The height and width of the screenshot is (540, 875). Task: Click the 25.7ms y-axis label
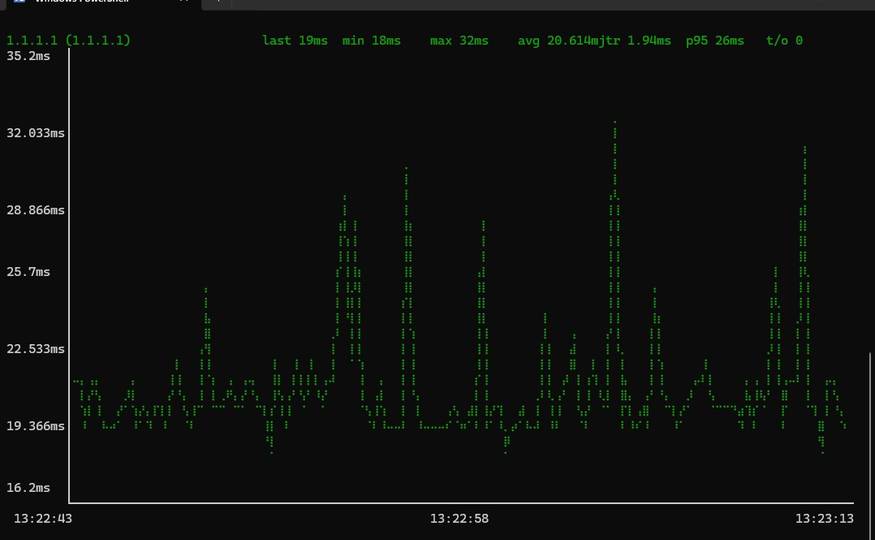coord(28,272)
